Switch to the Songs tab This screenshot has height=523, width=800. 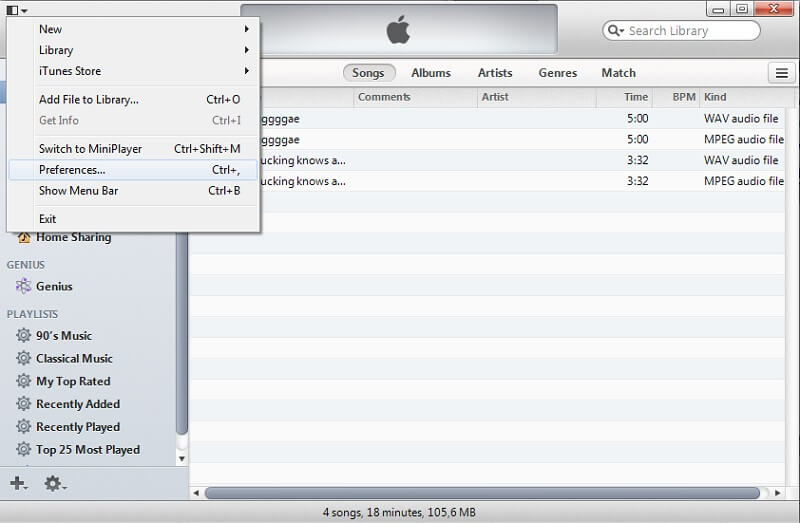[368, 73]
